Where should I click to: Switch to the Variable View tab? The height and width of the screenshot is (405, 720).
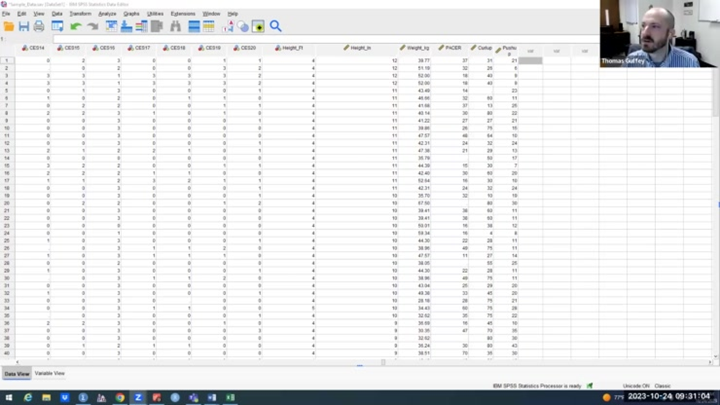click(x=50, y=373)
